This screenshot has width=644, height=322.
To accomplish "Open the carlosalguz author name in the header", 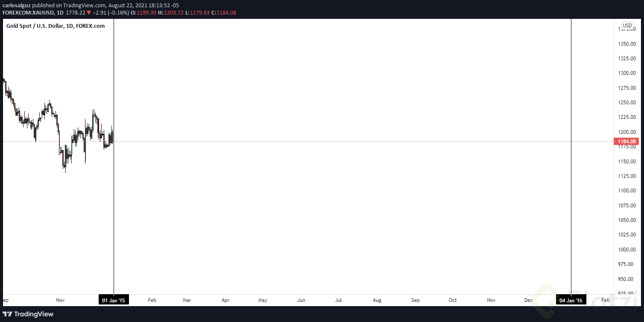I will pos(17,6).
